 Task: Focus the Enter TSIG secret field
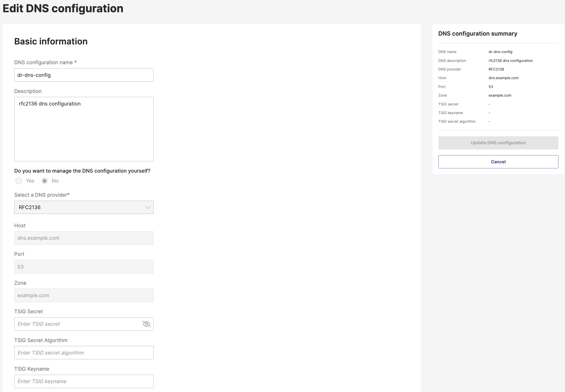tap(77, 324)
